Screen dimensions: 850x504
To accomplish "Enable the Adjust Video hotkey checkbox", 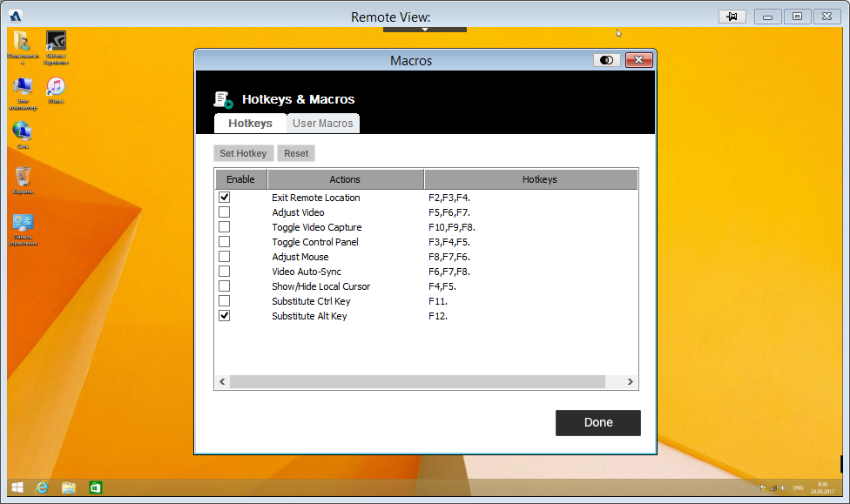I will 225,212.
